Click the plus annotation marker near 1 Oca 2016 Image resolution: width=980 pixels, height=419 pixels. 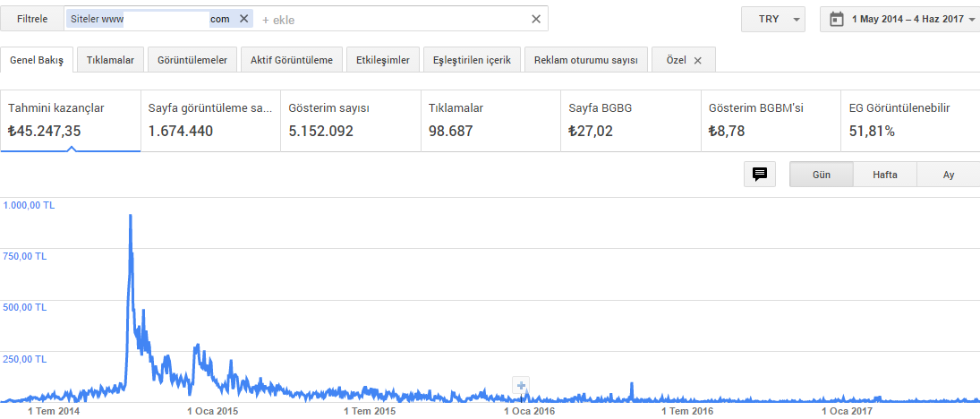(521, 385)
